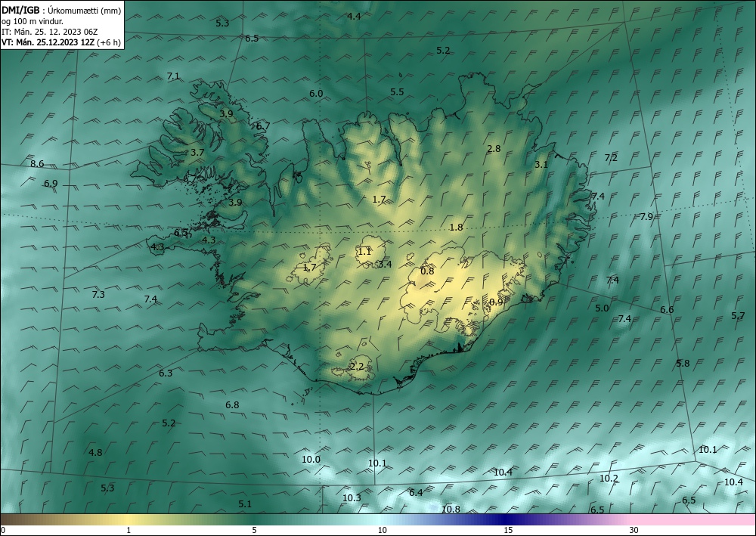Screen dimensions: 756x536
Task: Click the 7.3 value on the map
Action: tap(98, 295)
